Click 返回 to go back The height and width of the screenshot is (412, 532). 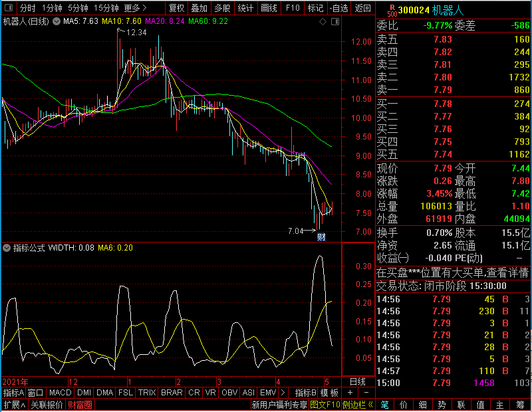362,8
